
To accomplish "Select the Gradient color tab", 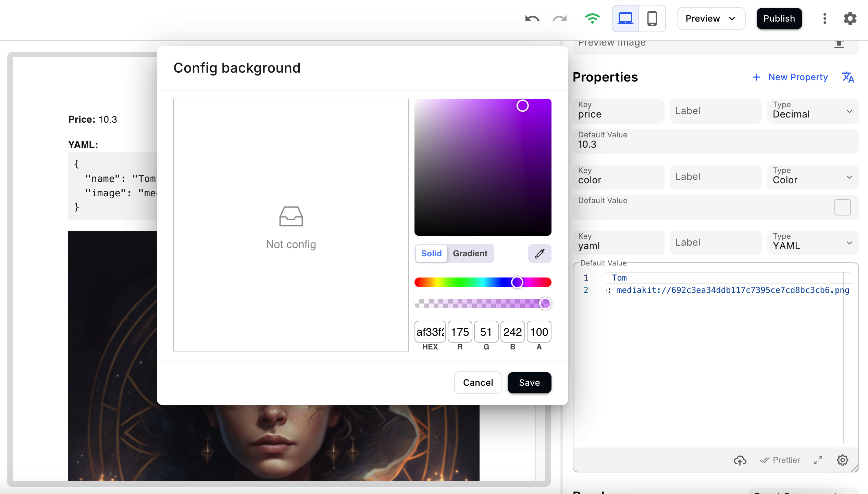I will pos(470,254).
